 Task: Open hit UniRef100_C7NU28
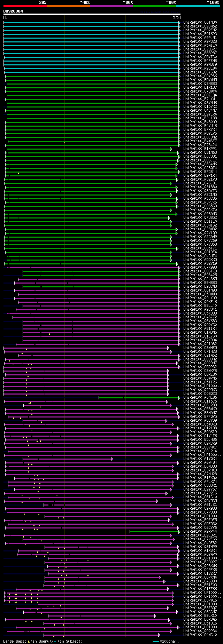pos(200,474)
